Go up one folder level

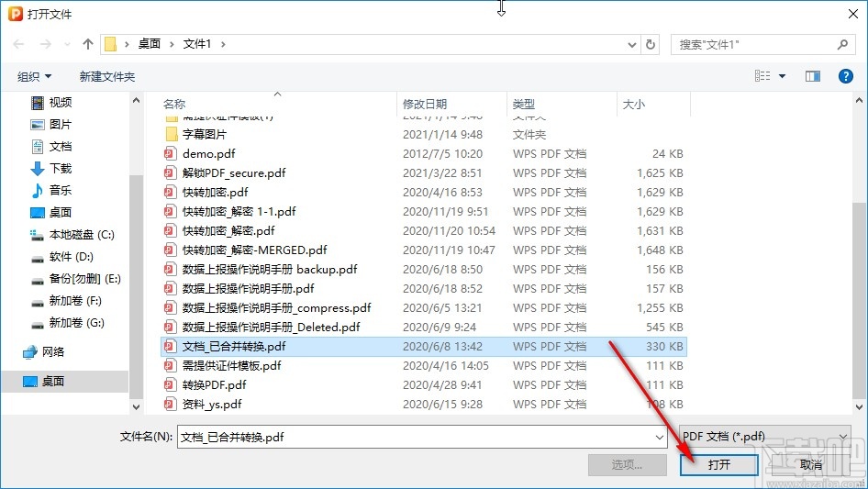[x=87, y=44]
